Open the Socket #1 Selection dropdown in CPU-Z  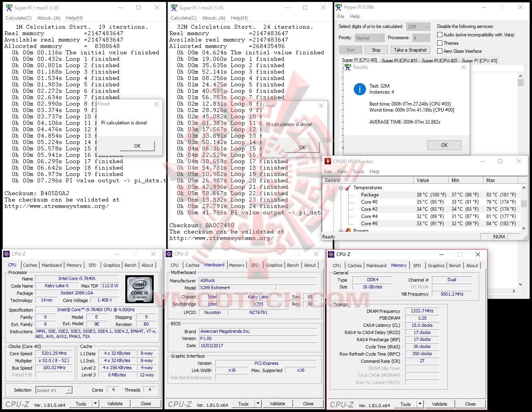[54, 390]
